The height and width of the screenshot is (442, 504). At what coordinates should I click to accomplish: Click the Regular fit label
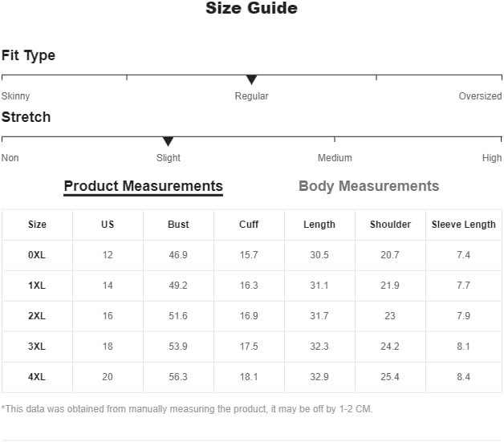click(x=251, y=96)
